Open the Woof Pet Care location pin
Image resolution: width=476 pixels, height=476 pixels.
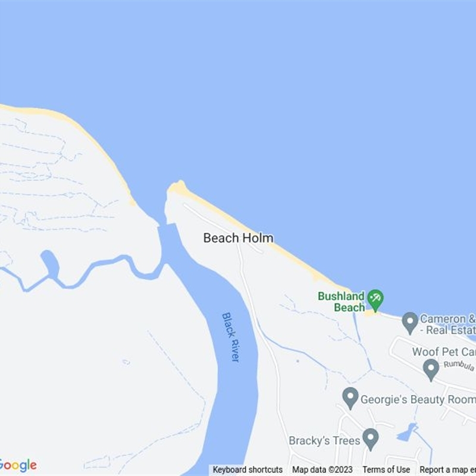(431, 370)
